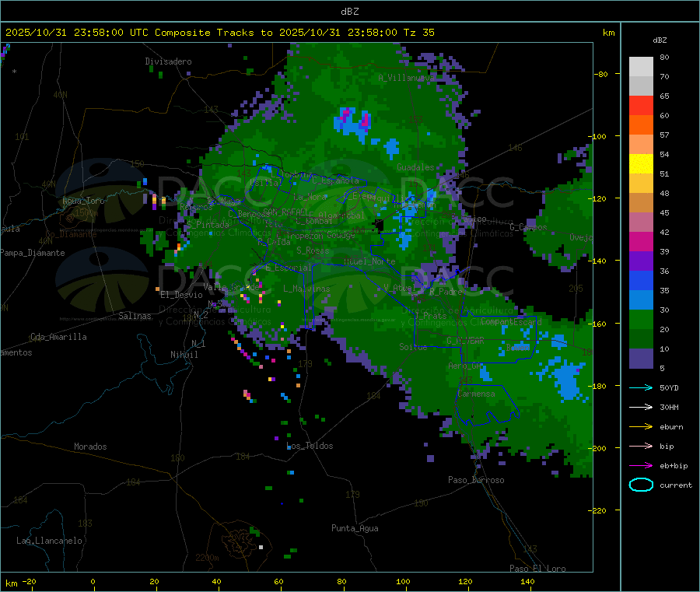Click the cyan 50YD arrow legend icon

coord(641,387)
